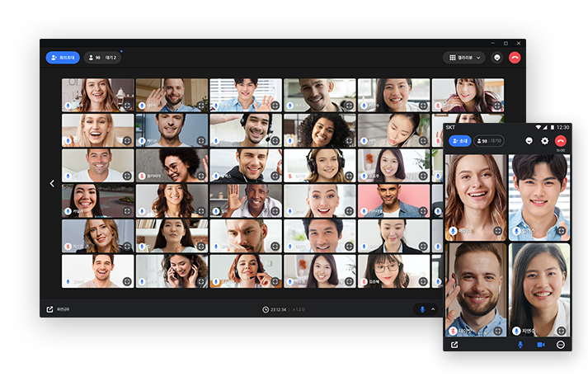Expand microphone options arrow in desktop bar
588x386 pixels.
coord(432,309)
